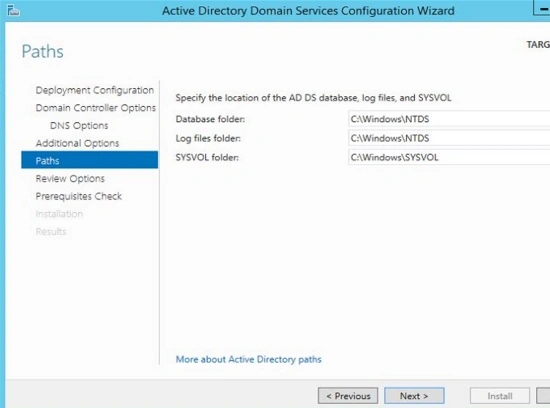Select the greyed Results step
The image size is (550, 408).
[x=51, y=231]
